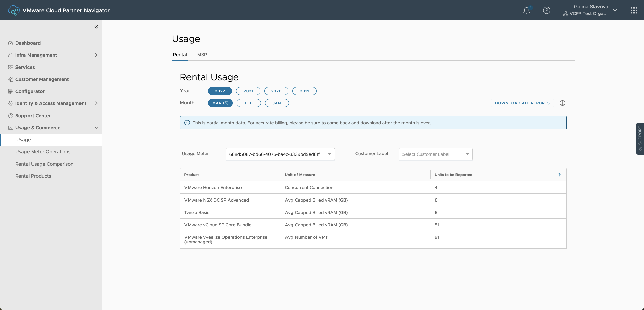Screen dimensions: 644x310
Task: Sort by Units to be Reported arrow
Action: pyautogui.click(x=559, y=175)
